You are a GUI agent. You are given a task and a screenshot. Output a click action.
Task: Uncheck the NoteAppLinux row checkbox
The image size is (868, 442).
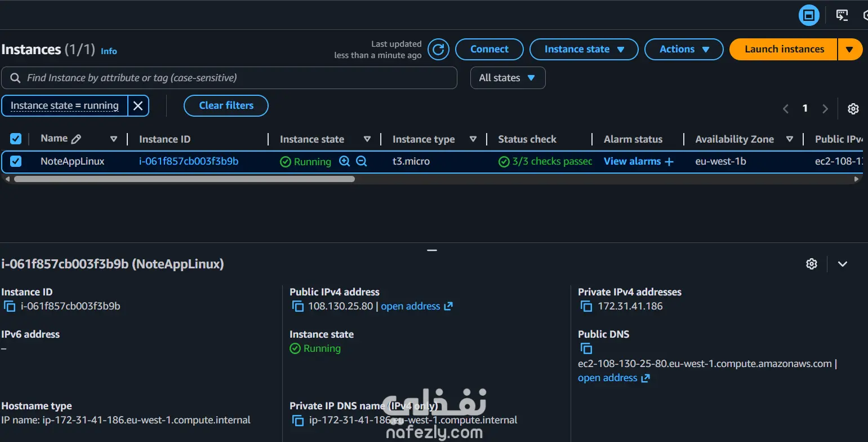[x=16, y=161]
